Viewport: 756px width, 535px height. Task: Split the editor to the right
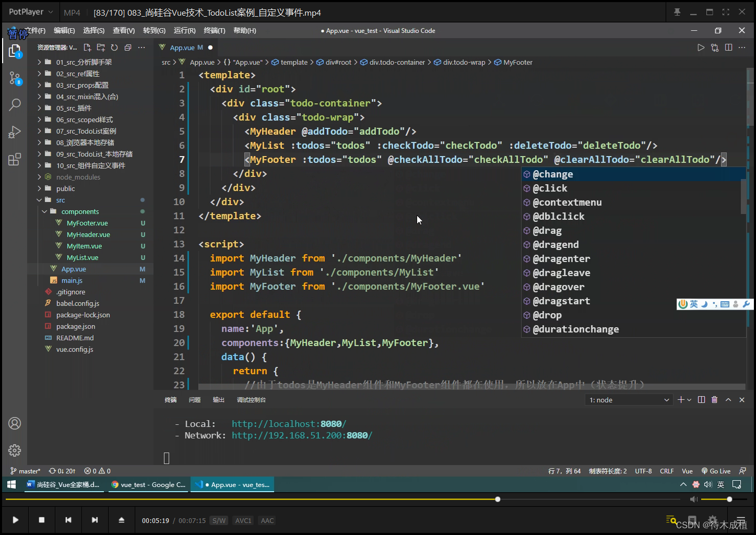[728, 47]
